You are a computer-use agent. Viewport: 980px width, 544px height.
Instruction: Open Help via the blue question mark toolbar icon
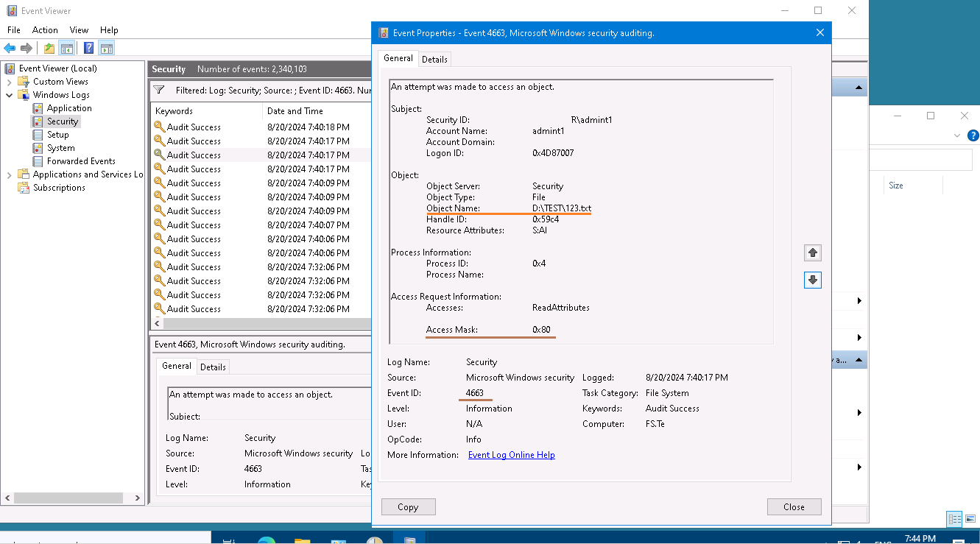pos(88,49)
